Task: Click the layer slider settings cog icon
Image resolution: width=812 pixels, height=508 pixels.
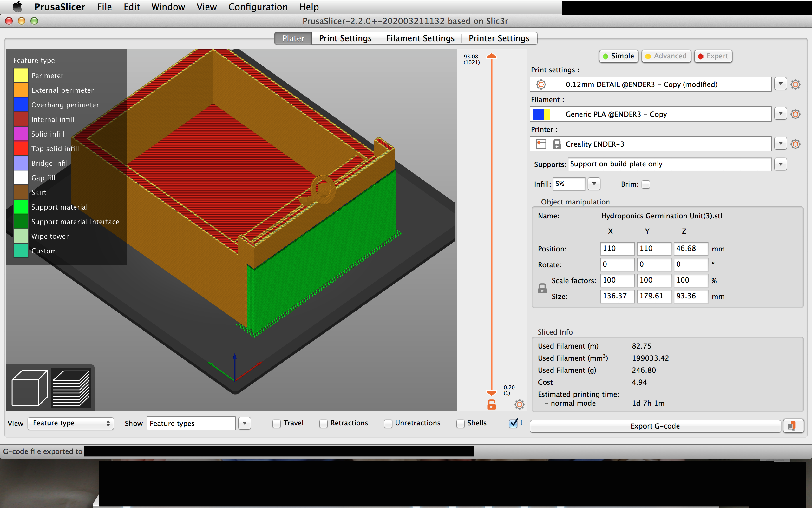Action: [520, 404]
